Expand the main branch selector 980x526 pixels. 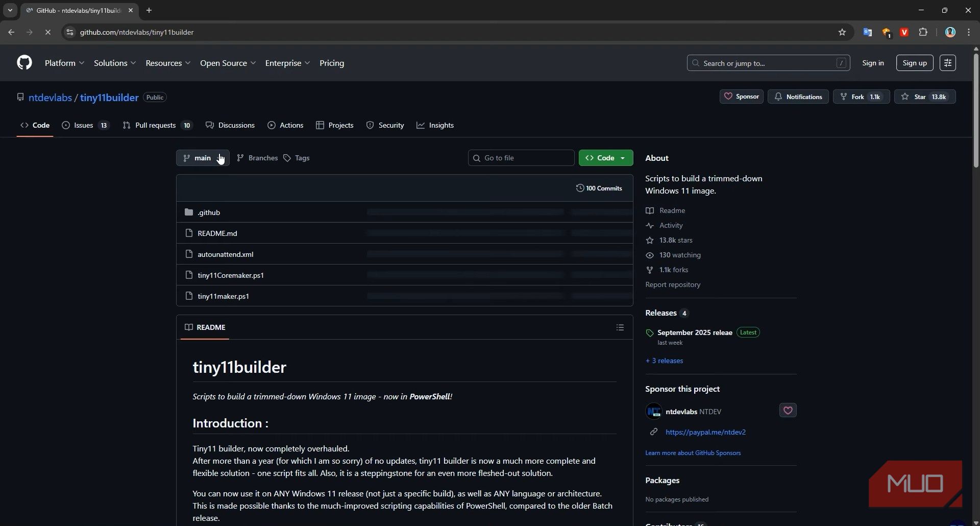203,158
